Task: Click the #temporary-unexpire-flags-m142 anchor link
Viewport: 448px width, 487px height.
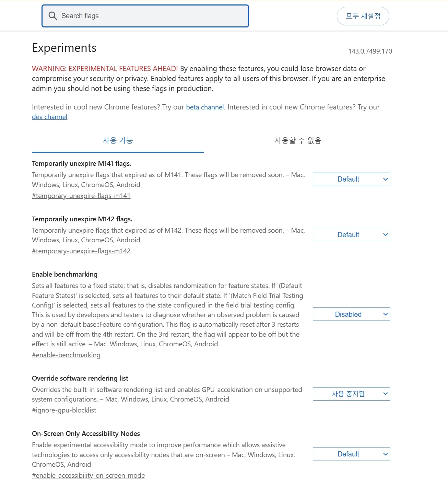Action: [x=81, y=251]
